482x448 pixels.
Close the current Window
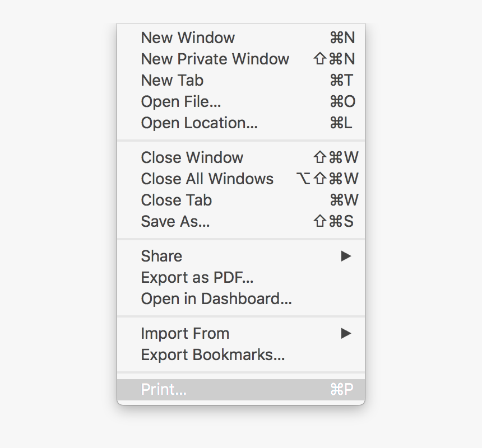point(192,157)
